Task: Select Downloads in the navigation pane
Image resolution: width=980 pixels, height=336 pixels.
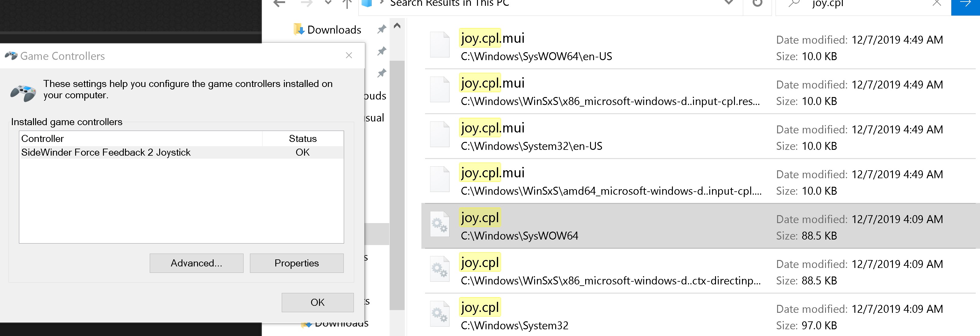Action: pyautogui.click(x=333, y=30)
